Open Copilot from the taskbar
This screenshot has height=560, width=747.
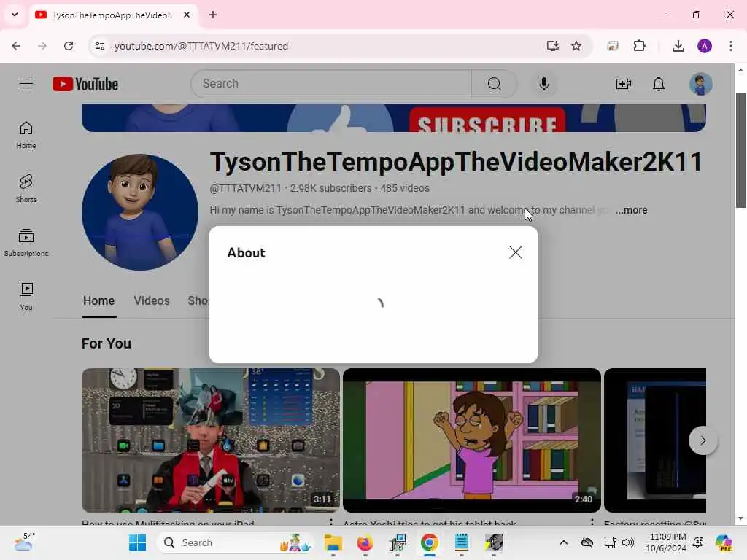coord(723,542)
